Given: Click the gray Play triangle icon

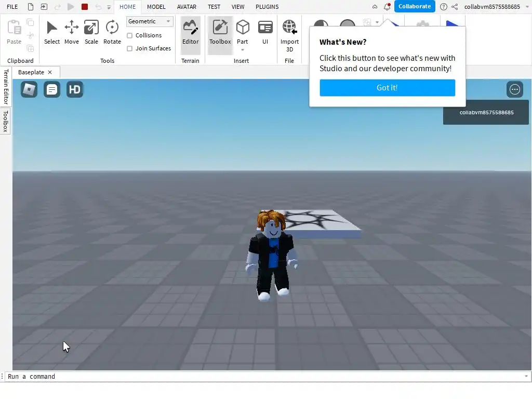Looking at the screenshot, I should pyautogui.click(x=71, y=7).
